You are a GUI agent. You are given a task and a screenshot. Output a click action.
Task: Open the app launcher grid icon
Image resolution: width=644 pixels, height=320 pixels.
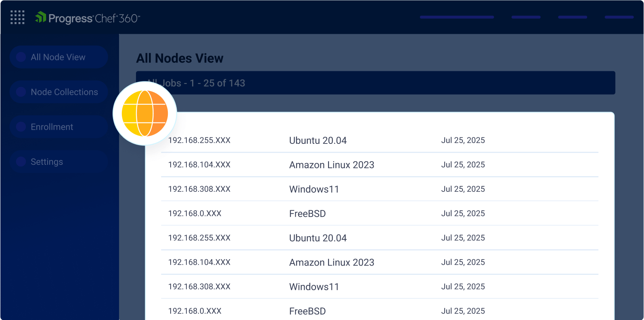17,17
